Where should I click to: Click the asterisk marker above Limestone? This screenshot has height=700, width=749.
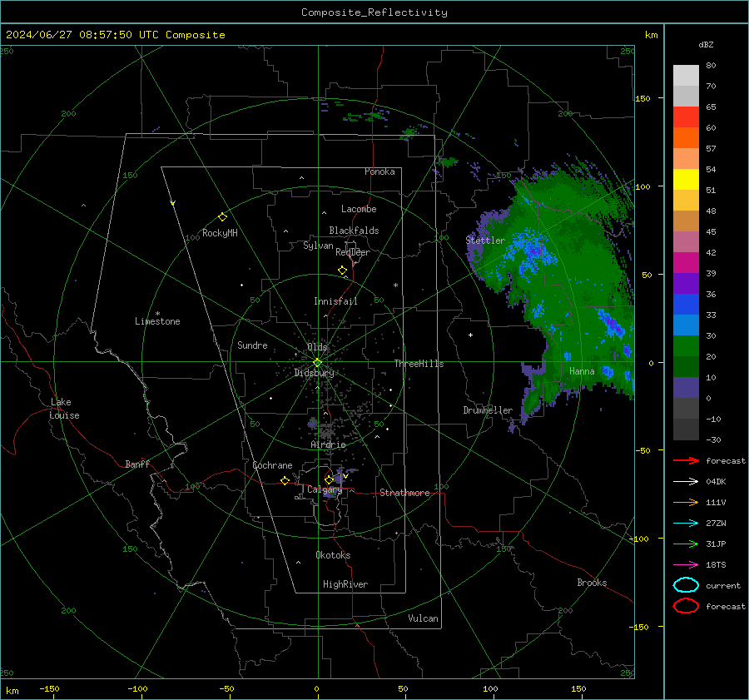[x=157, y=314]
